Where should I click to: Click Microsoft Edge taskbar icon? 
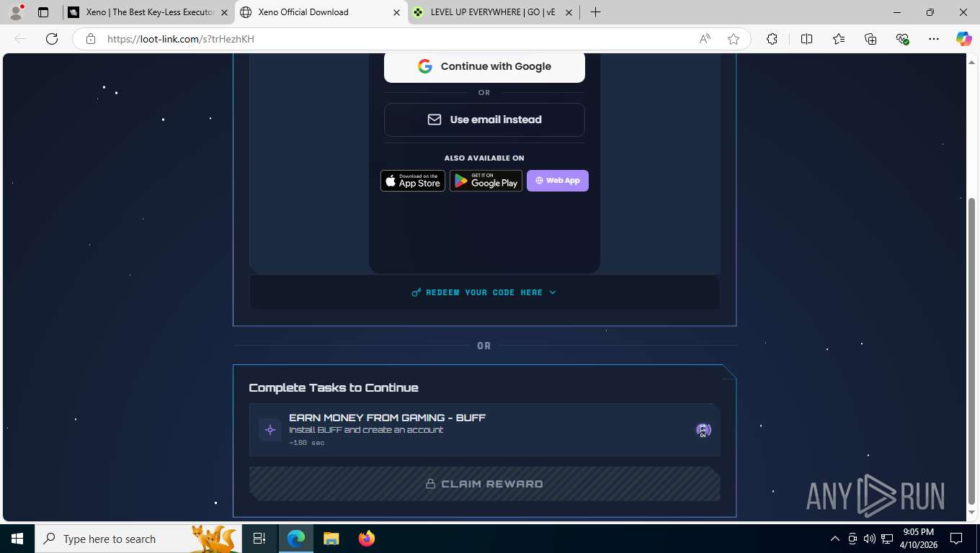[296, 539]
